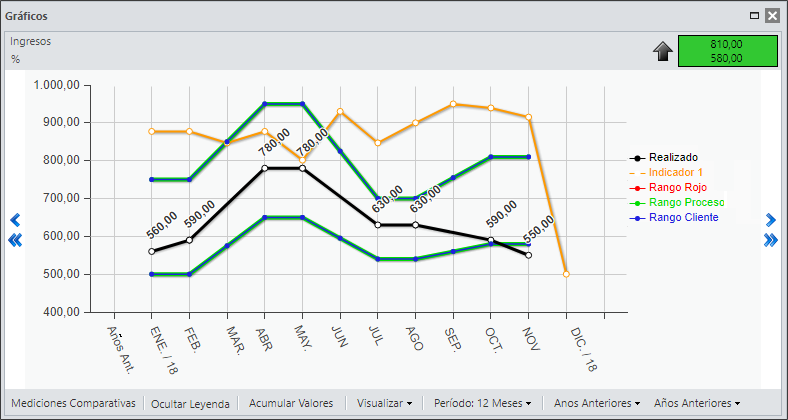Click the double left chevron navigation arrow
The width and height of the screenshot is (788, 420).
(x=16, y=241)
